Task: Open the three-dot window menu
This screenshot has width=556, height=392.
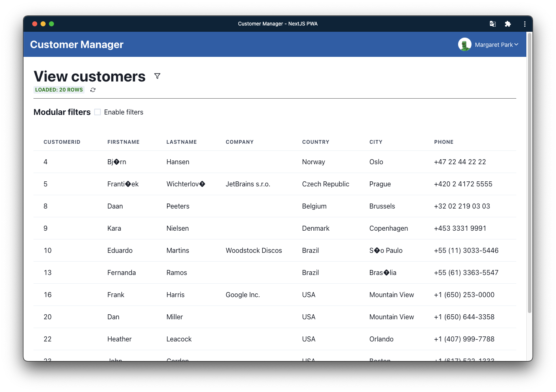Action: coord(525,24)
